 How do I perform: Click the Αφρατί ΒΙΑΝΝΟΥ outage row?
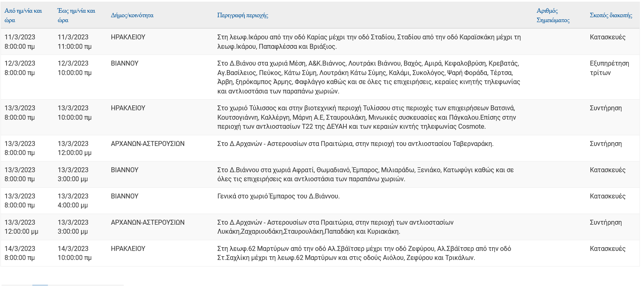(x=287, y=174)
